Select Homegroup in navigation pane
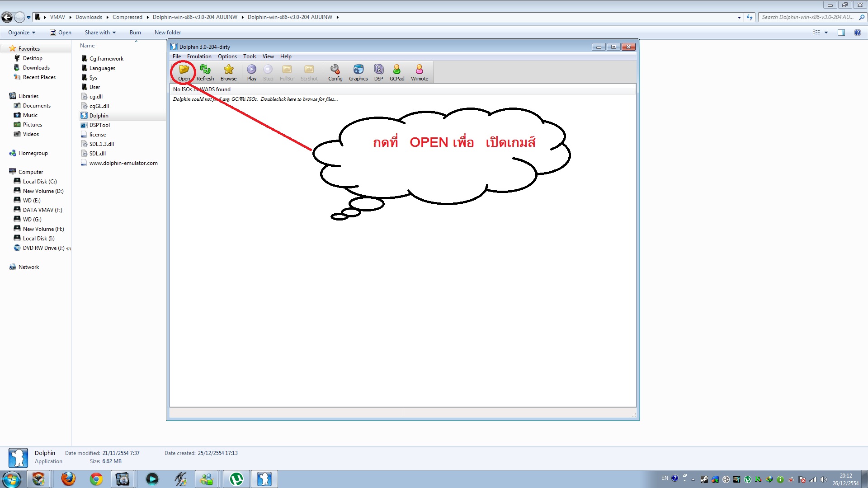Screen dimensions: 868x488 click(33, 153)
